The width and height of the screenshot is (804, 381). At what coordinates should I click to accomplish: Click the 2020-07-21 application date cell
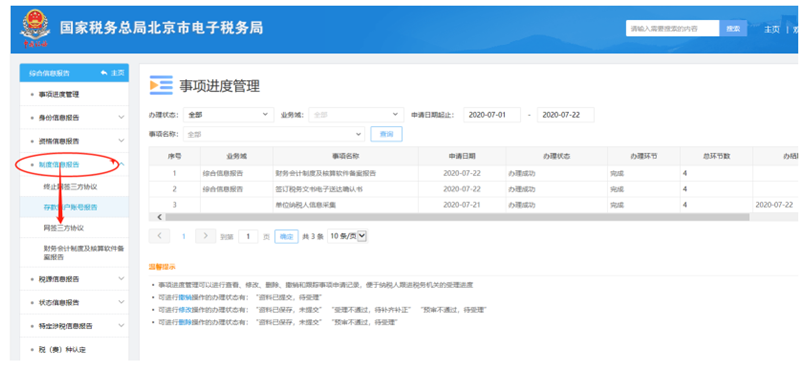[462, 205]
